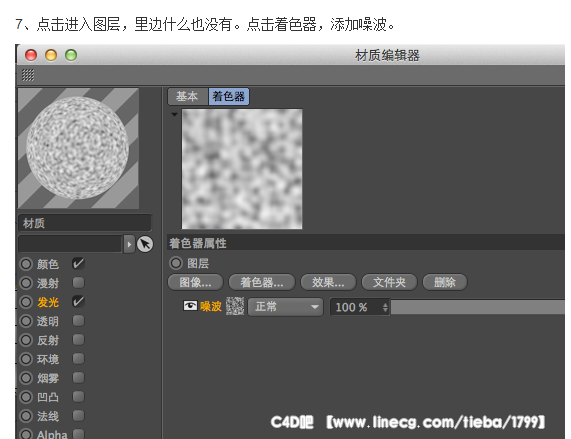
Task: Select the 凹凸 channel radio
Action: 26,397
